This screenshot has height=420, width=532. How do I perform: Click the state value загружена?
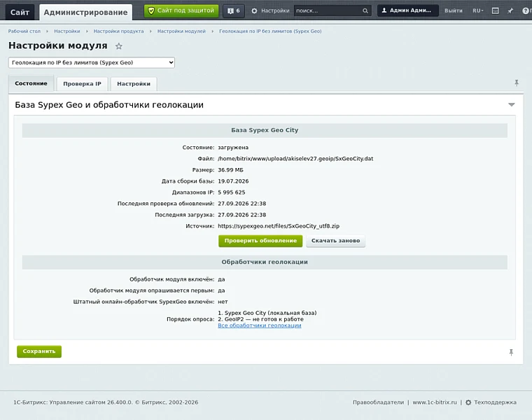click(233, 148)
